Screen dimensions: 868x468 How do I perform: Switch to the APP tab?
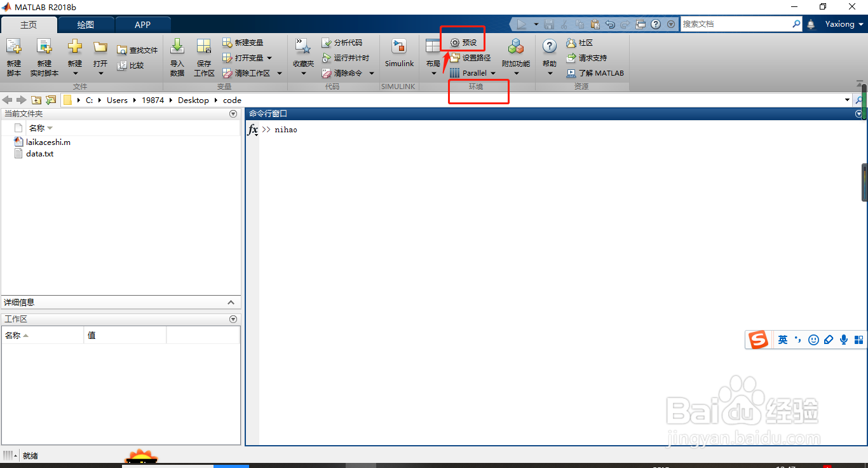tap(143, 25)
